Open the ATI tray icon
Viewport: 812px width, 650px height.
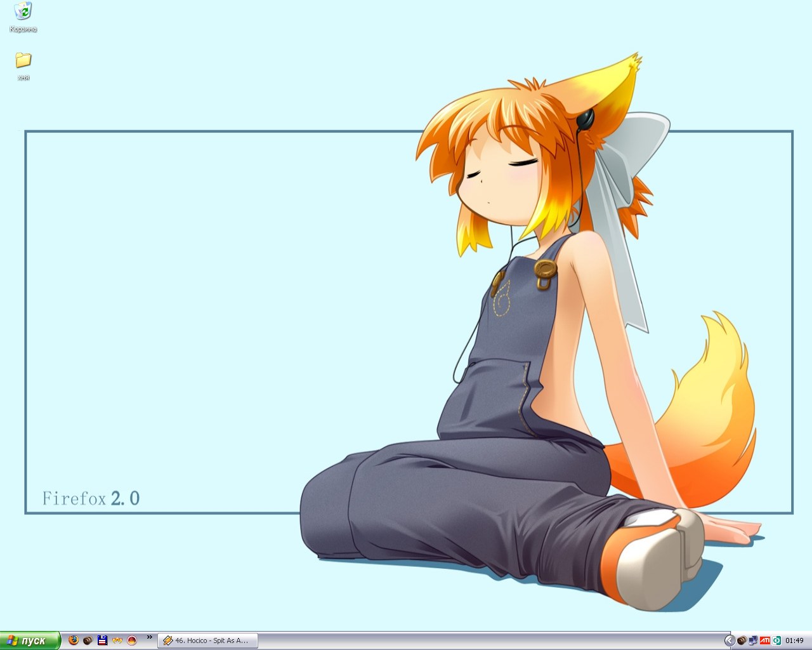point(764,640)
